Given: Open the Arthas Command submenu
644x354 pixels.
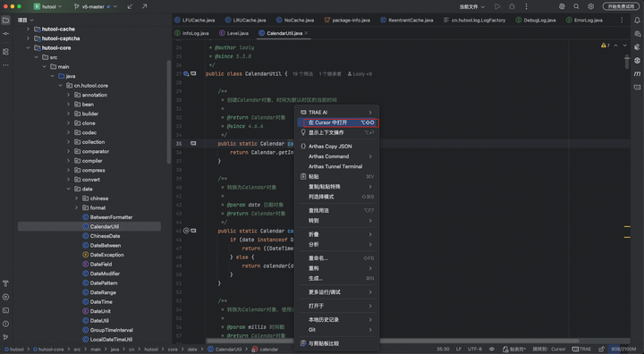Looking at the screenshot, I should tap(336, 156).
